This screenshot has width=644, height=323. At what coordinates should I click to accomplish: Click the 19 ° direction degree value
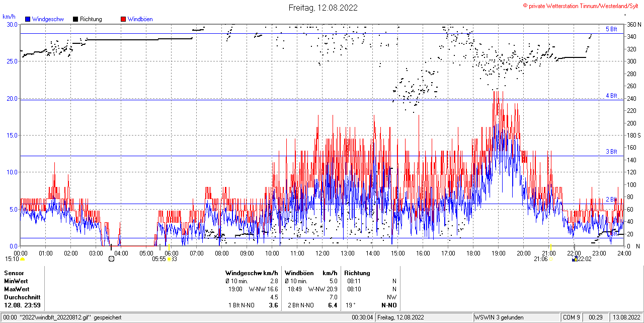(350, 305)
